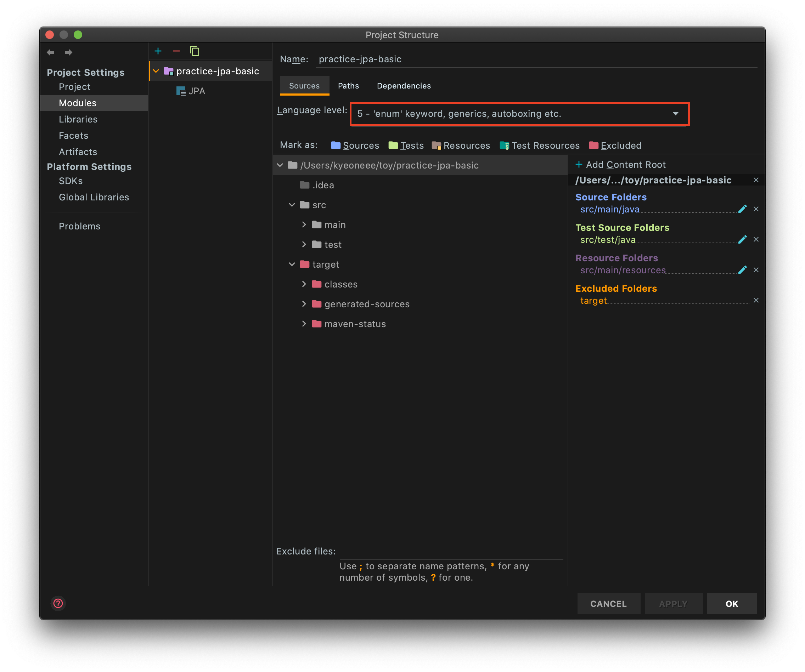Collapse the target folder in tree

pos(292,264)
